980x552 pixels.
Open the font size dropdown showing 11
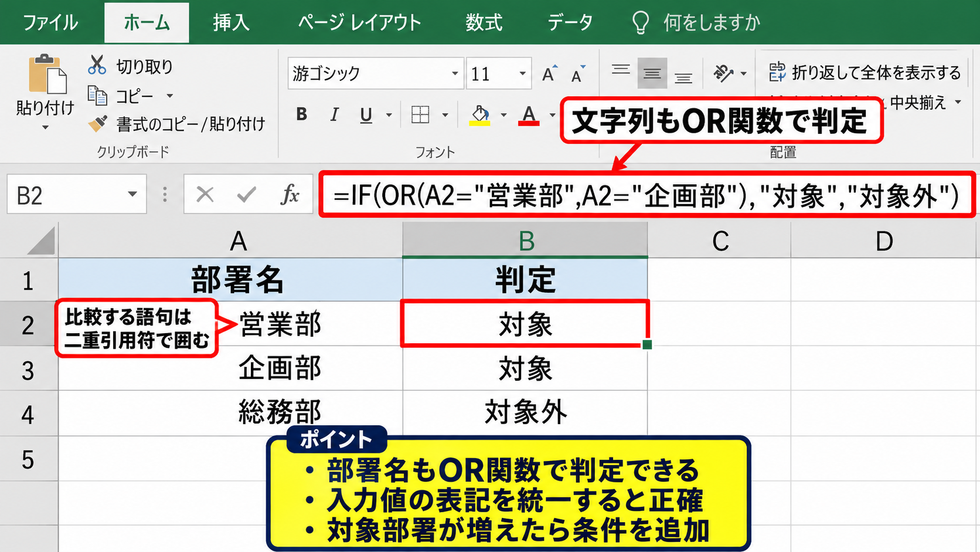[x=522, y=74]
